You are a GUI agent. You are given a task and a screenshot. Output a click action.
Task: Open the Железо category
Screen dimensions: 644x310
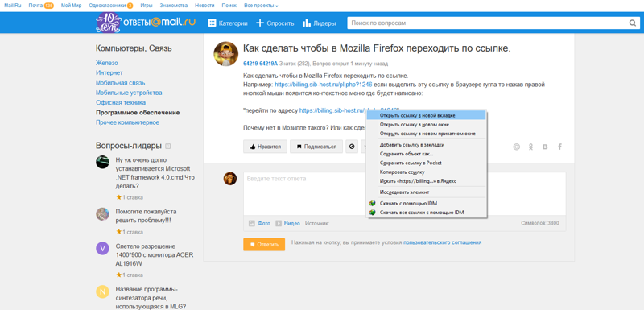click(x=107, y=63)
